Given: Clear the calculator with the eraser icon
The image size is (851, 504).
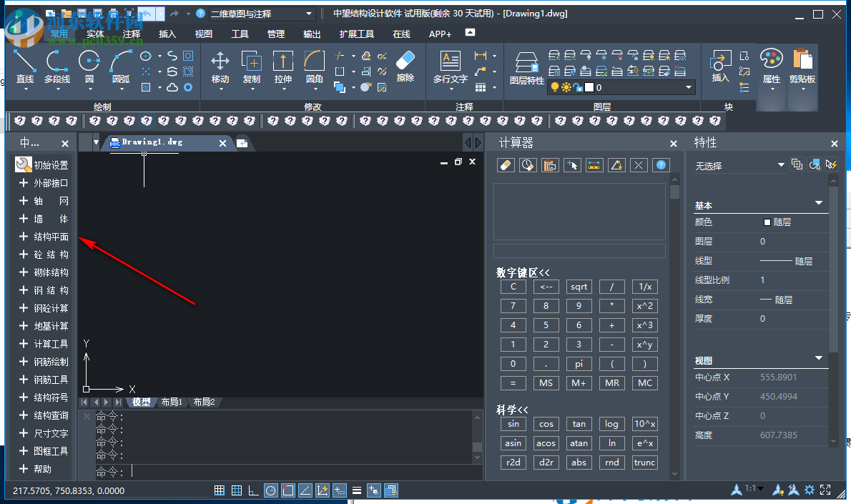Looking at the screenshot, I should click(x=505, y=165).
